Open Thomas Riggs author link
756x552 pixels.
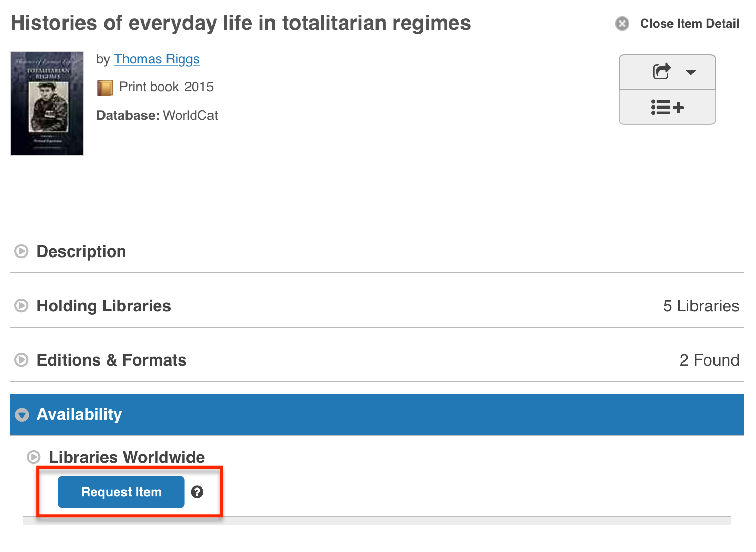(157, 59)
